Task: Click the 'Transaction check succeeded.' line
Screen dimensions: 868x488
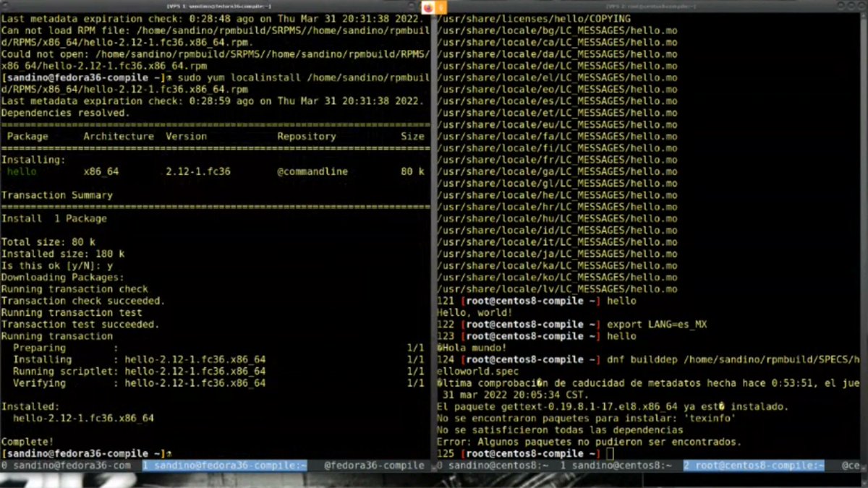Action: [x=83, y=301]
